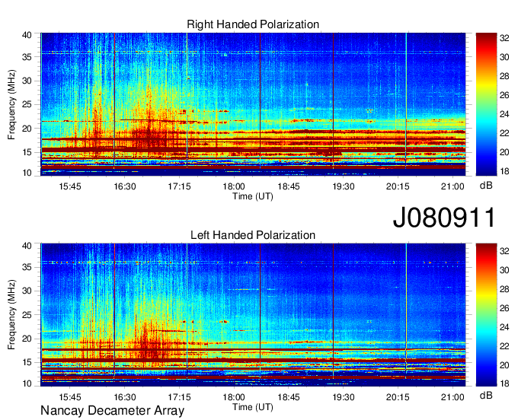Click the dB unit under lower colorbar

point(486,395)
